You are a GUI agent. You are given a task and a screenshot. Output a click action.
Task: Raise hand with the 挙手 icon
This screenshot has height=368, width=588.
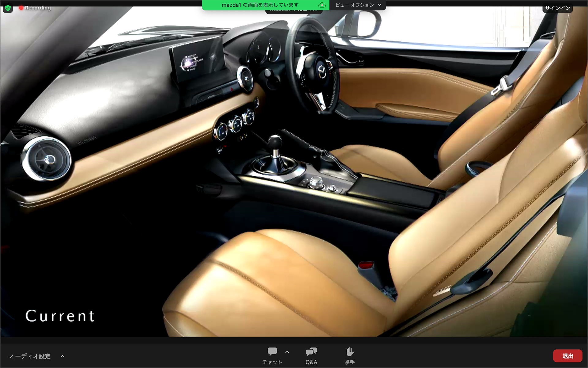[350, 352]
